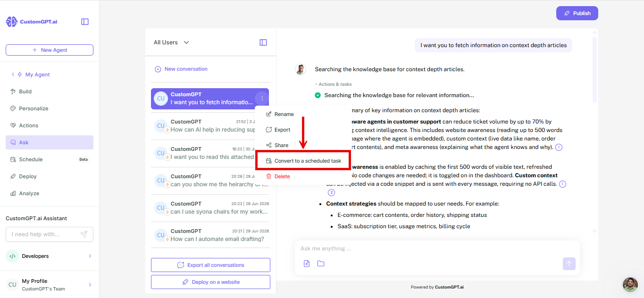
Task: Open the Build section
Action: pos(50,91)
